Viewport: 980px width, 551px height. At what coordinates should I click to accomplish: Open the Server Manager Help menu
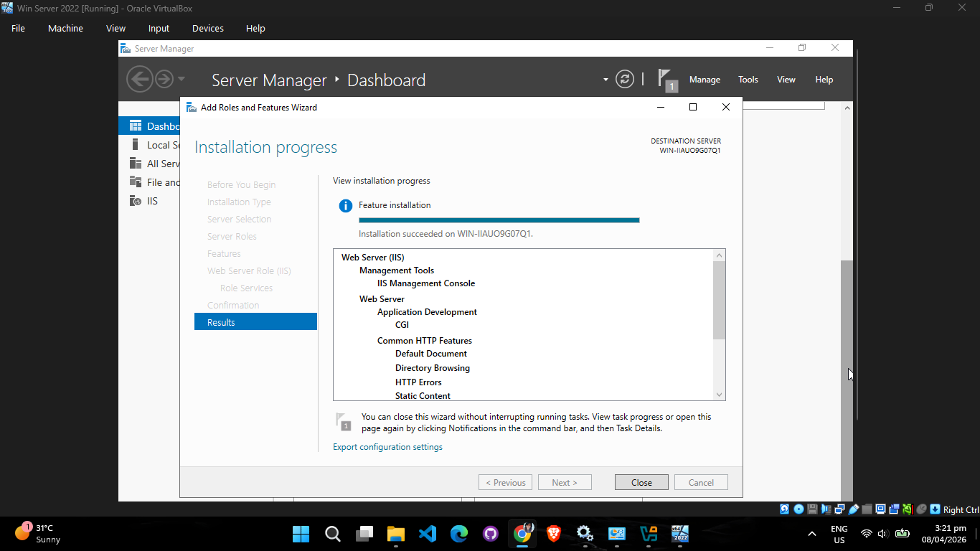[824, 80]
